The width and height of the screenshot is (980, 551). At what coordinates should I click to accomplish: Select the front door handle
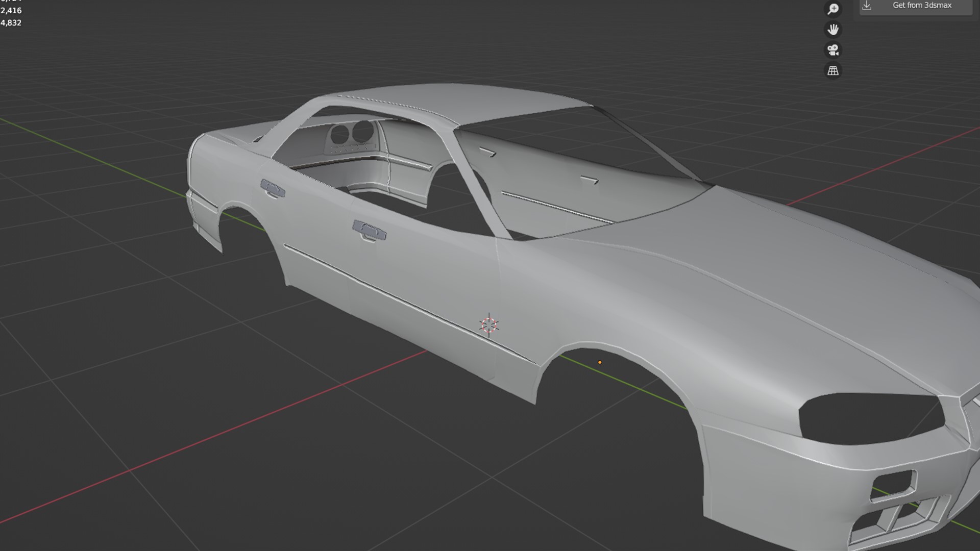pos(370,231)
